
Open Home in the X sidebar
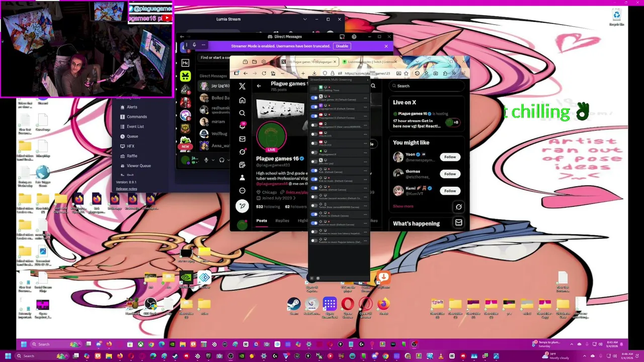242,100
